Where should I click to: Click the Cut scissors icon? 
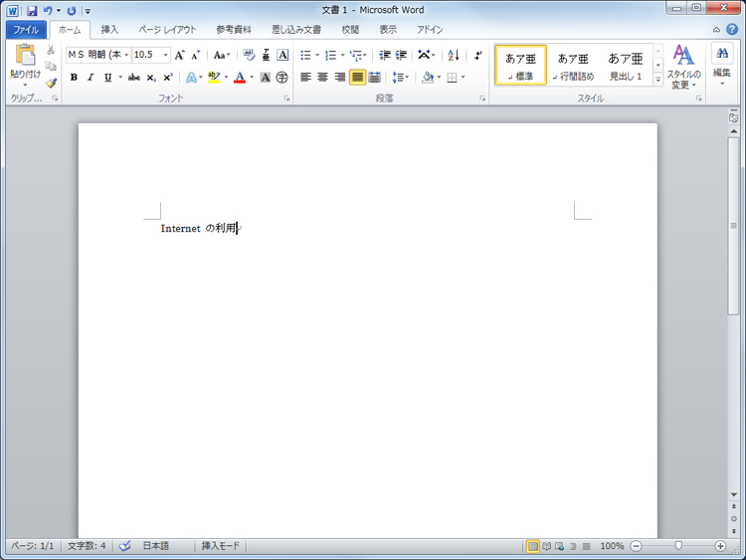pos(51,50)
